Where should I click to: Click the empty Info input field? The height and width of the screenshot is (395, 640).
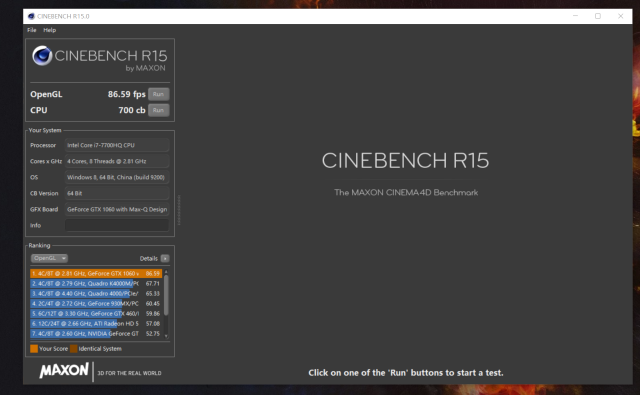tap(117, 225)
